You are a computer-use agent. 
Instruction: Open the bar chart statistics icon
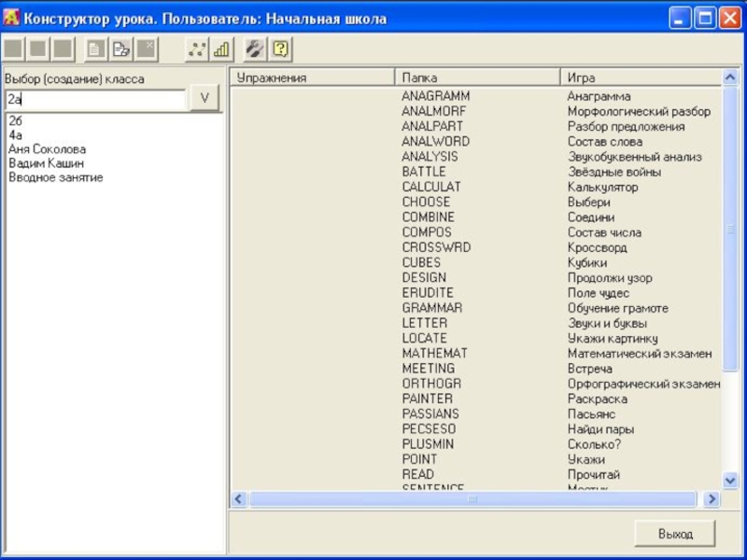pos(221,49)
